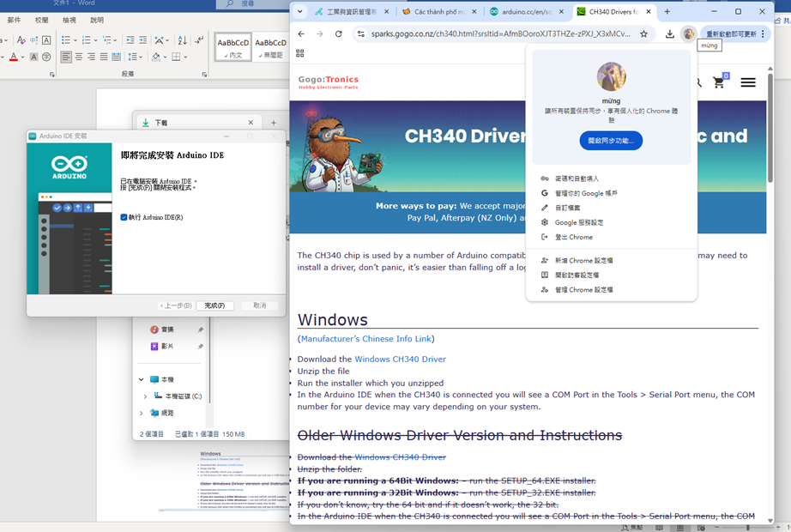This screenshot has width=791, height=532.
Task: Click the Sort icon in Word's paragraph group
Action: (x=182, y=40)
